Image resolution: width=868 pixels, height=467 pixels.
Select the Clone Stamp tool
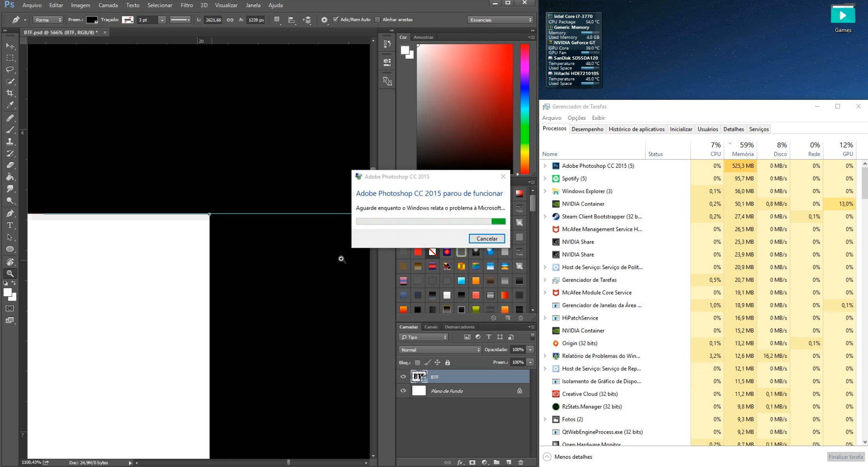[x=10, y=142]
